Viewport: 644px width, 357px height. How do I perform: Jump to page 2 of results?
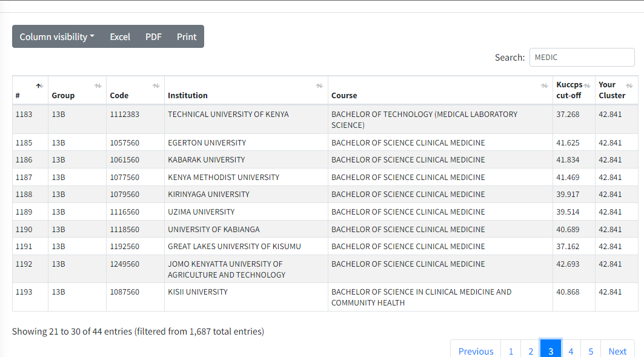coord(531,351)
